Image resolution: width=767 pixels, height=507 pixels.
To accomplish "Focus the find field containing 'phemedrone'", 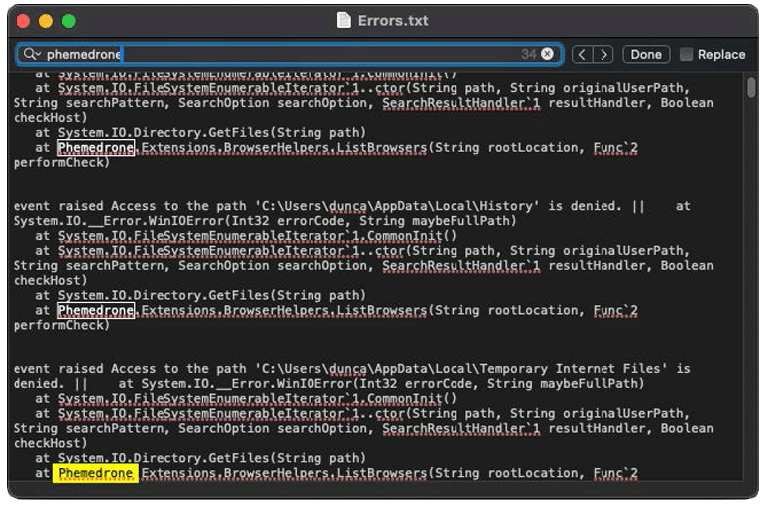I will [x=280, y=54].
